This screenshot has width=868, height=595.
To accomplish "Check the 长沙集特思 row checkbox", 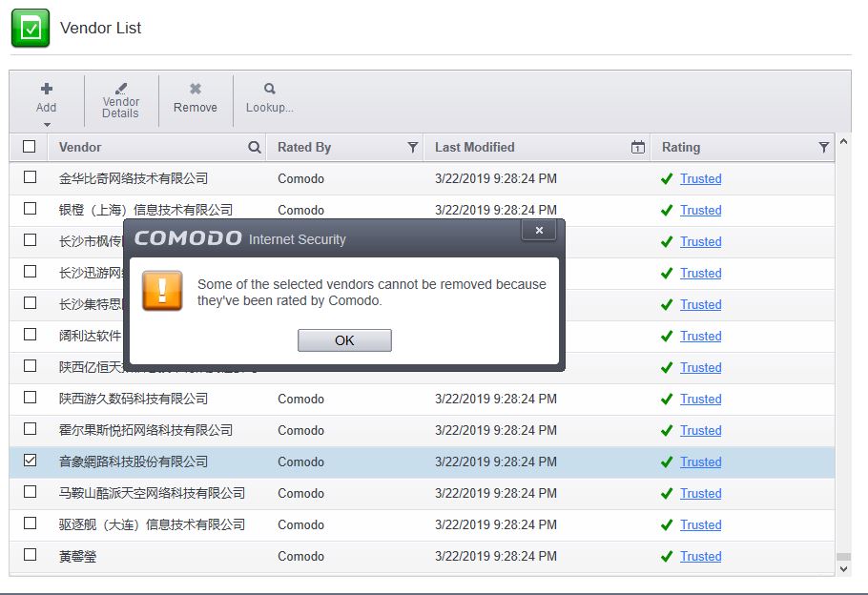I will pos(30,303).
